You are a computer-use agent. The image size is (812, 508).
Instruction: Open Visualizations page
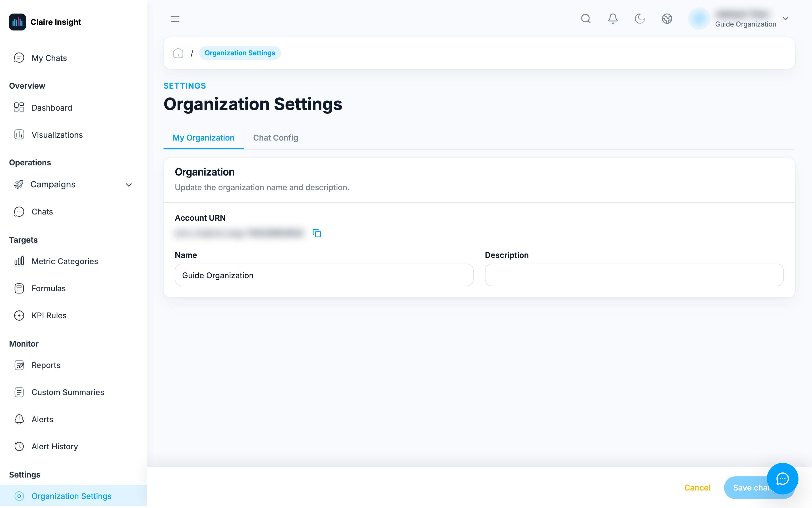coord(73,135)
